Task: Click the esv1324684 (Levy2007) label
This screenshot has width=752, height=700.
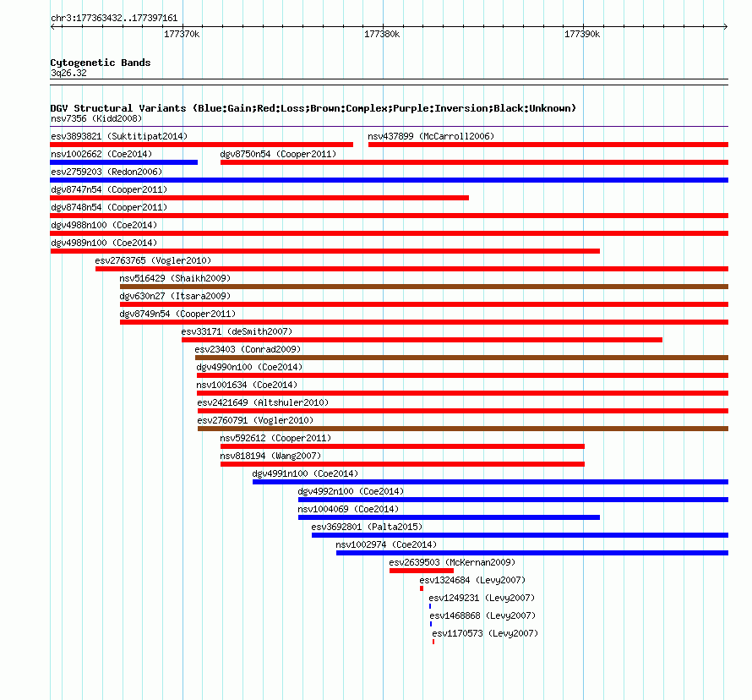Action: (472, 580)
